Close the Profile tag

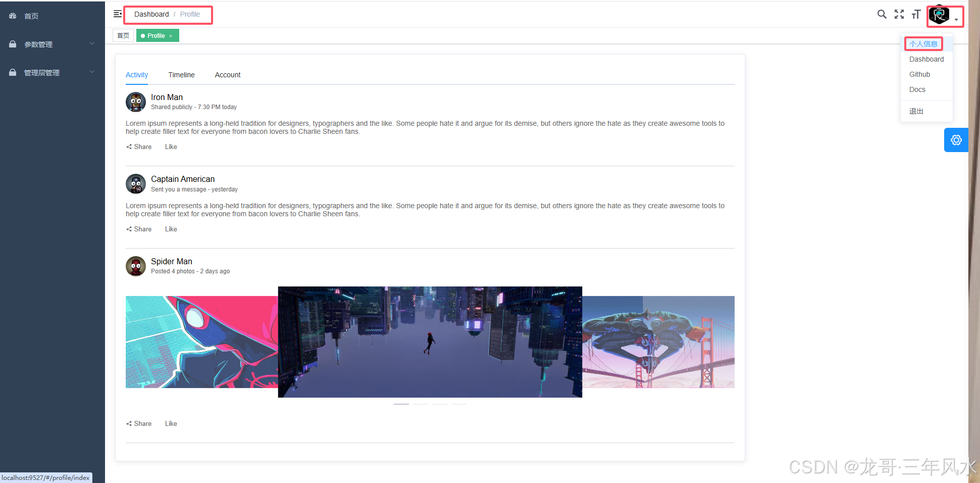click(x=171, y=36)
